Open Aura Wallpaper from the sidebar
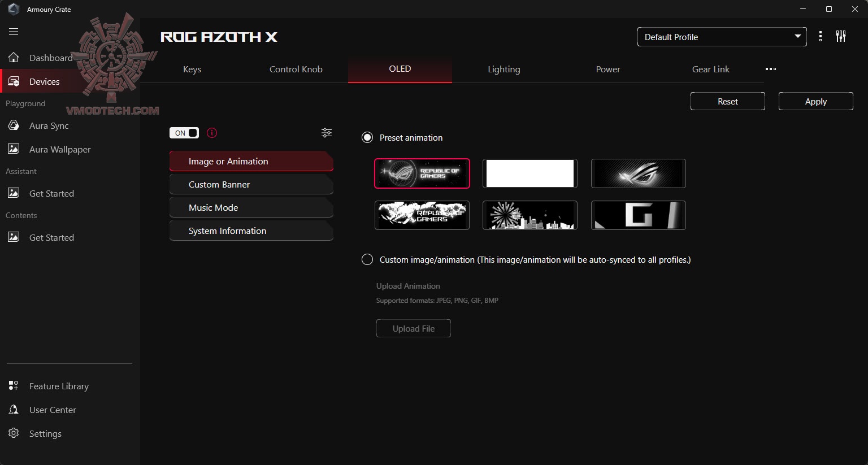The height and width of the screenshot is (465, 868). point(60,149)
